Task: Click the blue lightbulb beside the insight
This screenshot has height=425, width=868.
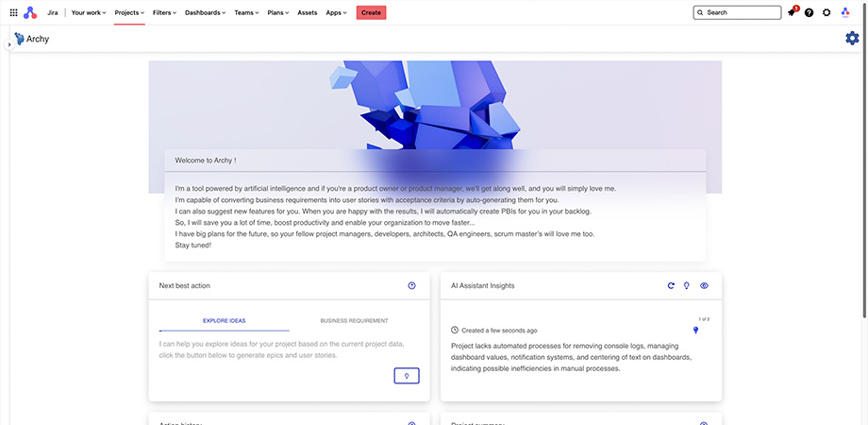Action: coord(696,331)
